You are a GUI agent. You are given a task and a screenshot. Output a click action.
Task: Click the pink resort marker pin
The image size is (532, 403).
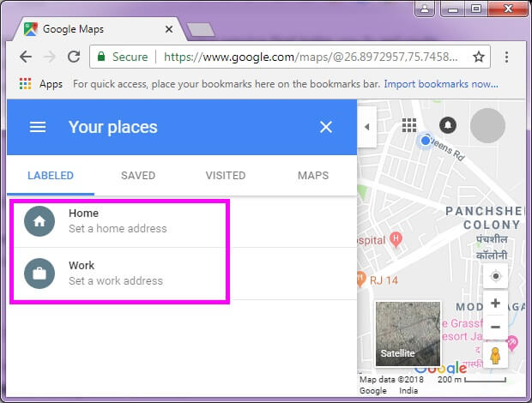(x=512, y=343)
